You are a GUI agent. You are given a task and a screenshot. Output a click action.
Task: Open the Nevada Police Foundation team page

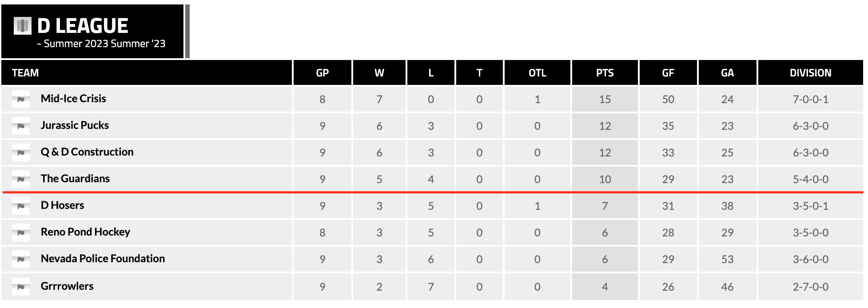[x=103, y=259]
